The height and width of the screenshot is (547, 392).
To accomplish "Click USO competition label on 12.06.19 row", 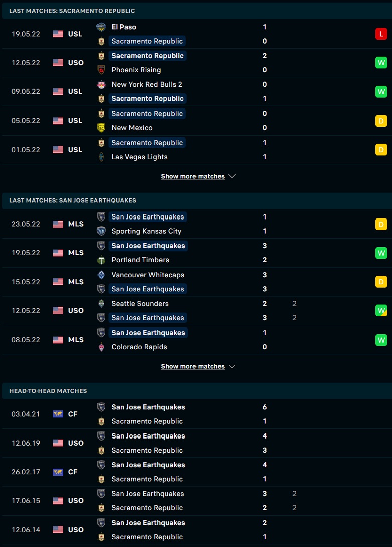I will point(76,443).
